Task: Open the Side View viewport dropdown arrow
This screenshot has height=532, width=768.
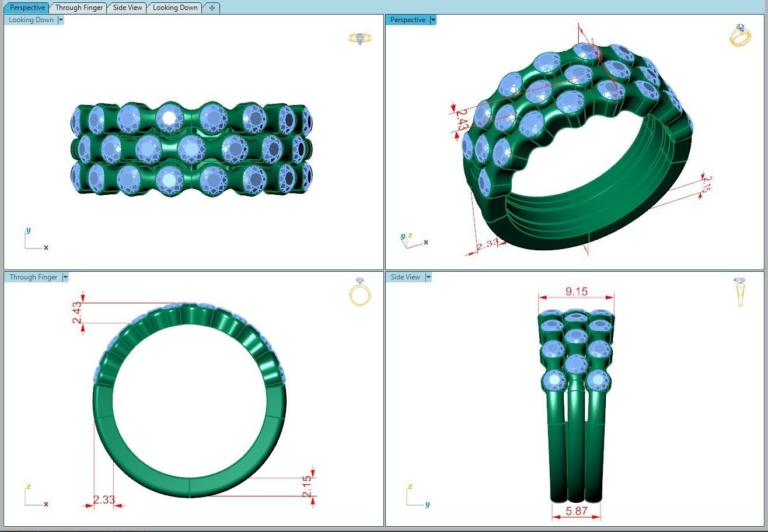Action: [x=428, y=277]
